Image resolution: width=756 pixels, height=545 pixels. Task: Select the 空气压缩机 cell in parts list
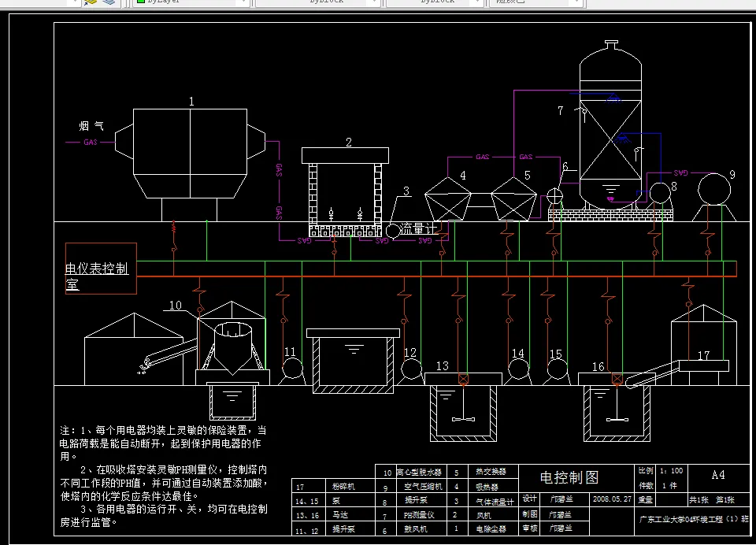423,487
